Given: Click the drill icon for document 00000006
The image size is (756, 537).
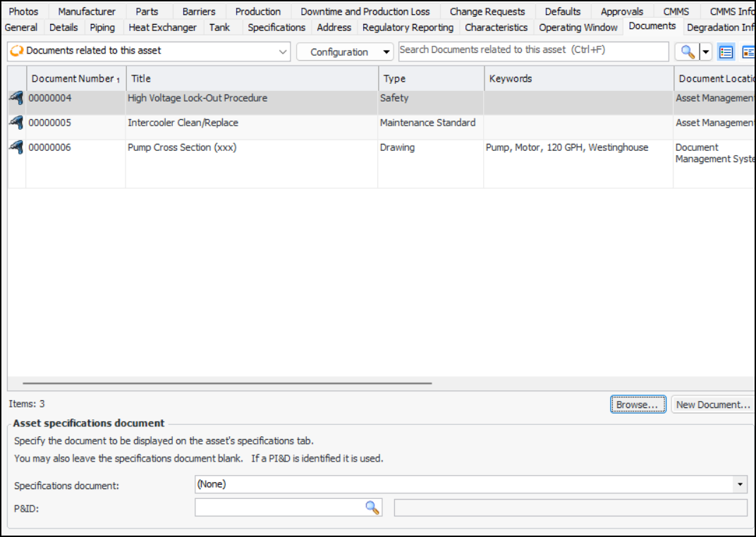Looking at the screenshot, I should pyautogui.click(x=16, y=148).
